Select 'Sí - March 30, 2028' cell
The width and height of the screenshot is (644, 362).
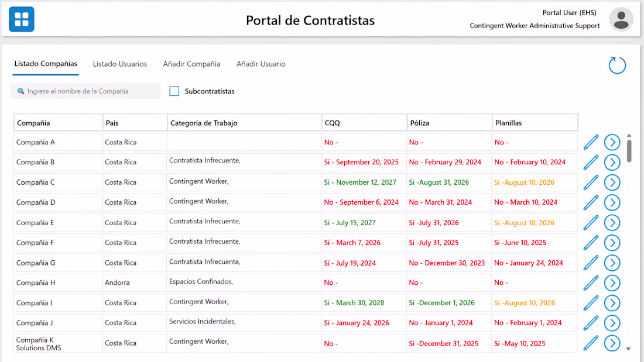click(364, 303)
